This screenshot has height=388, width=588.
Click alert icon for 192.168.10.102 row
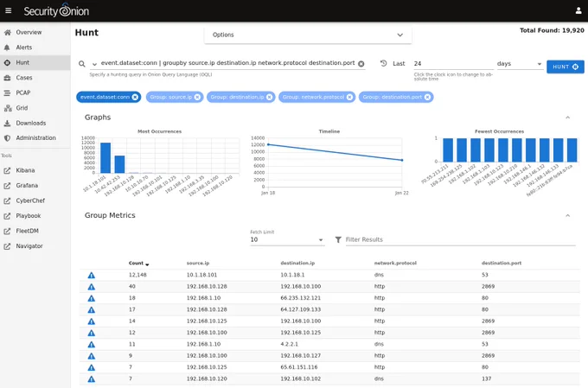coord(91,379)
